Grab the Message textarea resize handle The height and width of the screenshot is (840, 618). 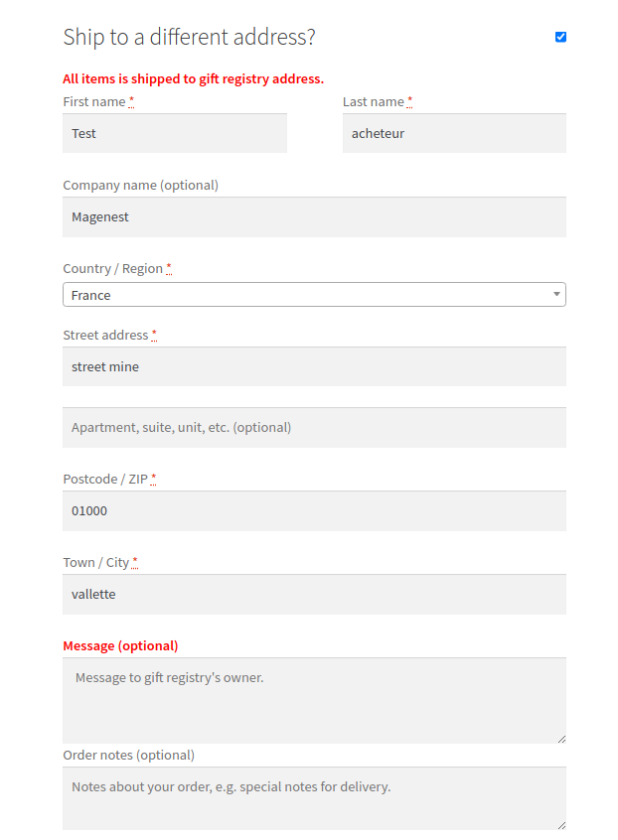(561, 738)
